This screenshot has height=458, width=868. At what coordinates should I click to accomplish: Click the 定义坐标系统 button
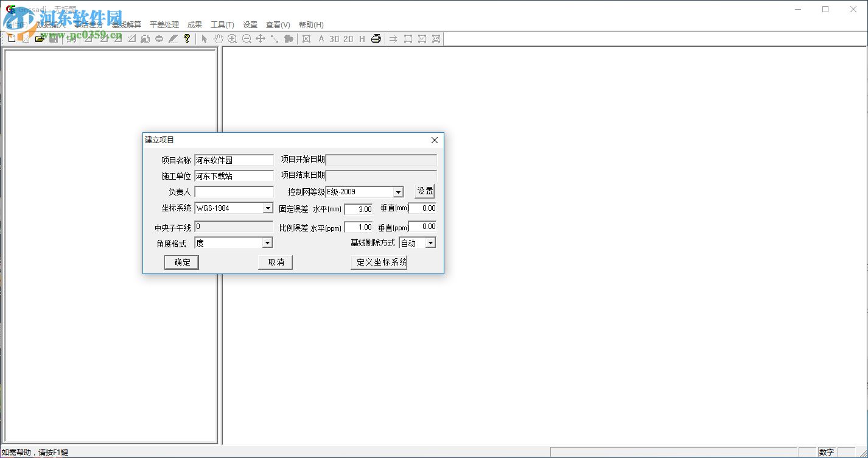(x=379, y=262)
